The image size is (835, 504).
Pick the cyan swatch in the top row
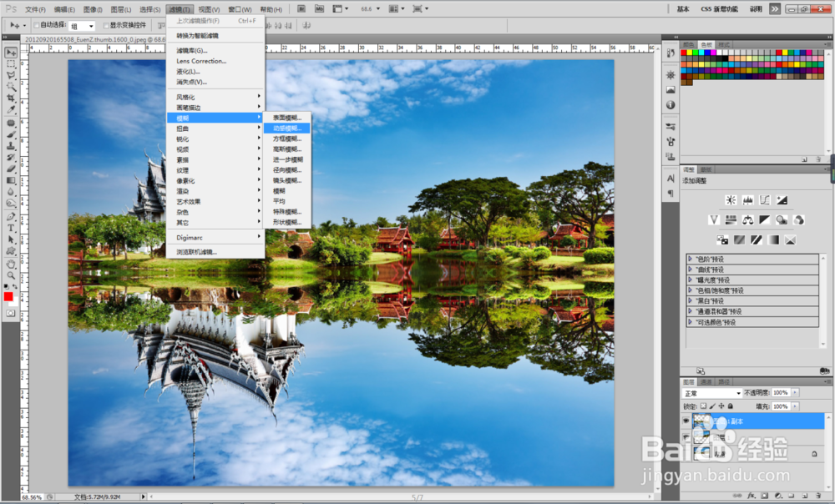click(702, 53)
